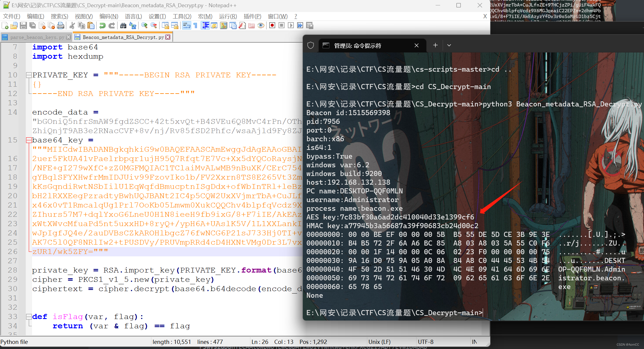Click the ? help menu
The height and width of the screenshot is (349, 644).
pyautogui.click(x=296, y=16)
